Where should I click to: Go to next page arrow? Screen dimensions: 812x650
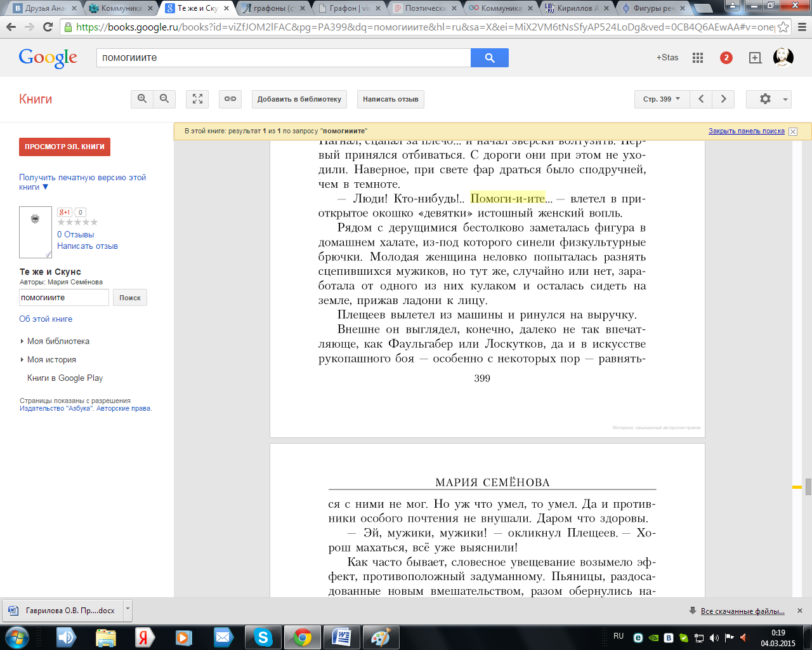(723, 99)
